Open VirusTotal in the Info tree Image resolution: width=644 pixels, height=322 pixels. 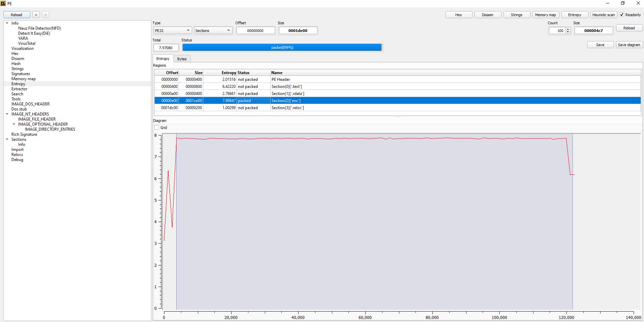(x=27, y=43)
